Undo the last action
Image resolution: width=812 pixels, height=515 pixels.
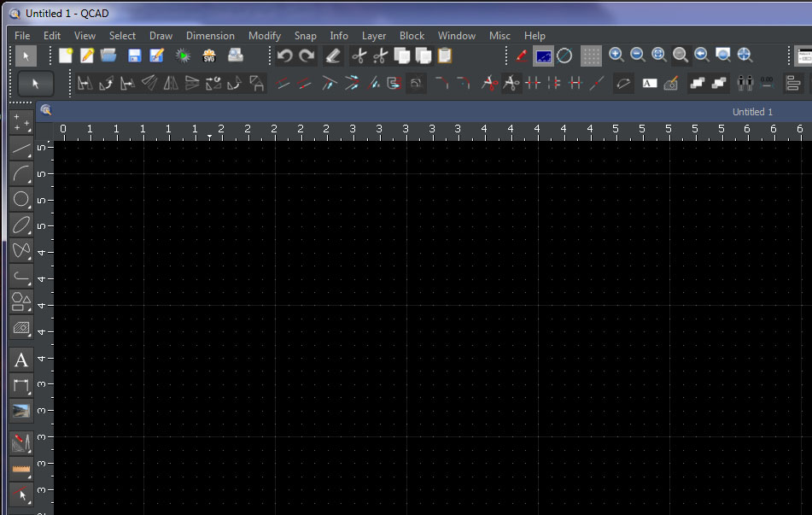285,56
